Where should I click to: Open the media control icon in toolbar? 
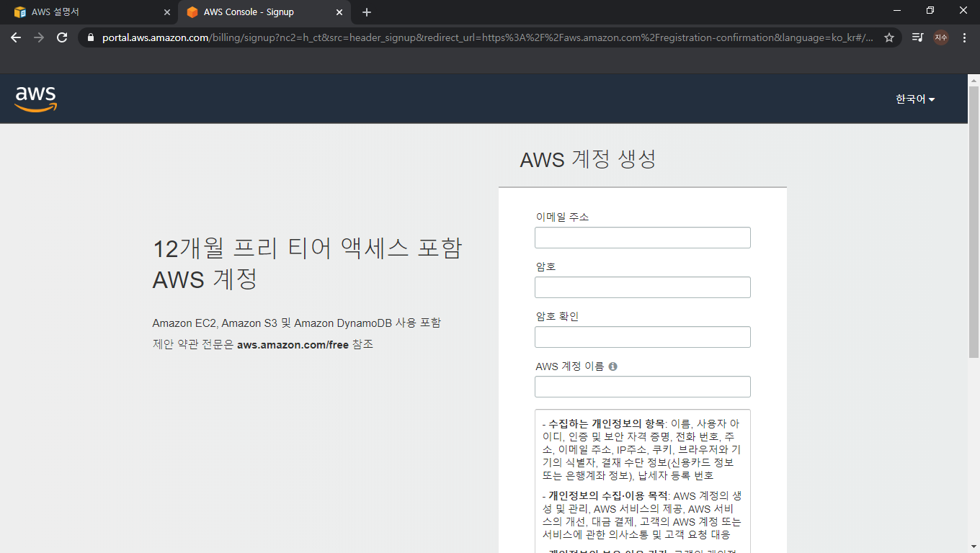[x=917, y=37]
